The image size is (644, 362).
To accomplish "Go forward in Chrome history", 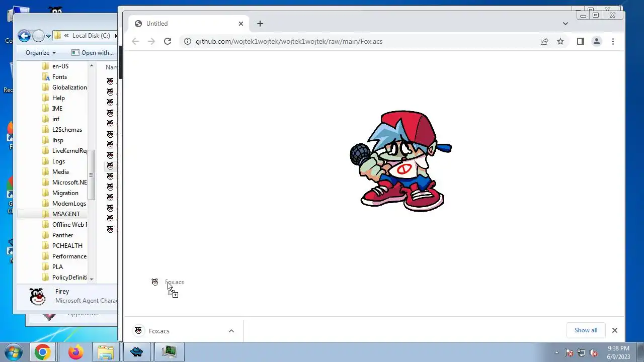I will point(151,41).
